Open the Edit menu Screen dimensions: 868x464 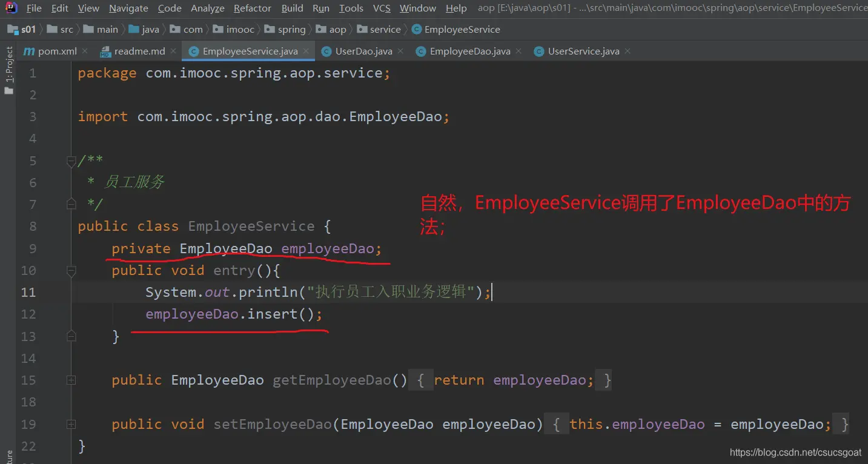[60, 8]
